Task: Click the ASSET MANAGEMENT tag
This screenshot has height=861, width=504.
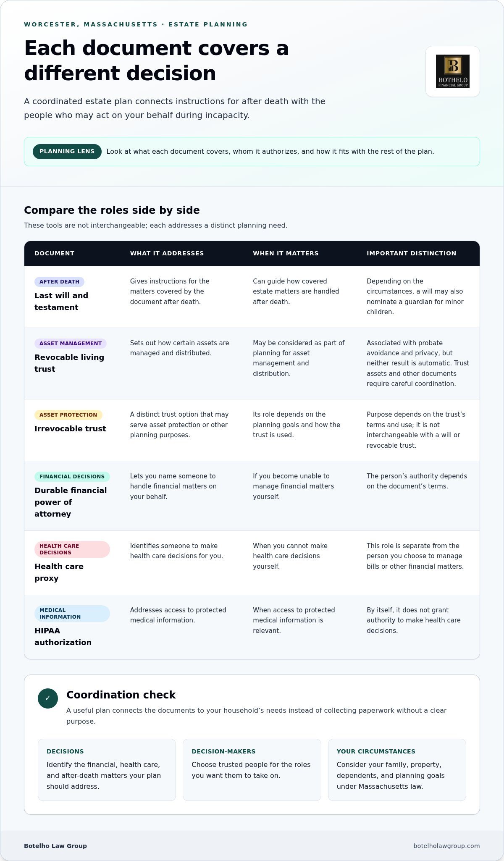Action: (x=71, y=344)
